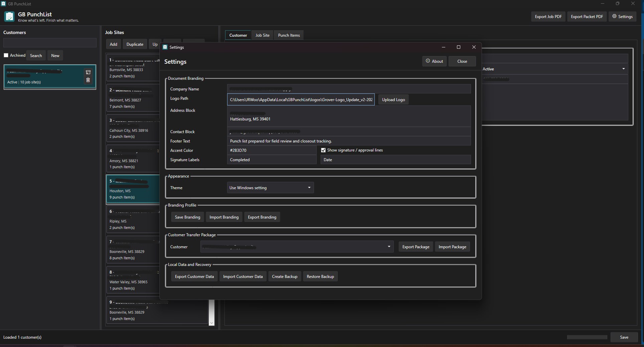Select job site 6 in Ripley, MS

coord(133,220)
